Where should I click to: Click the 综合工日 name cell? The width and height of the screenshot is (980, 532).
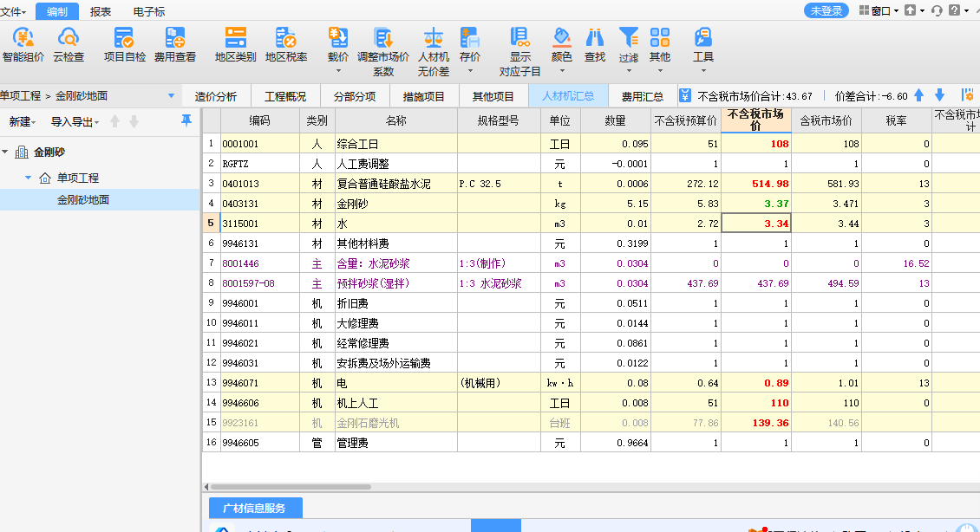coord(396,144)
